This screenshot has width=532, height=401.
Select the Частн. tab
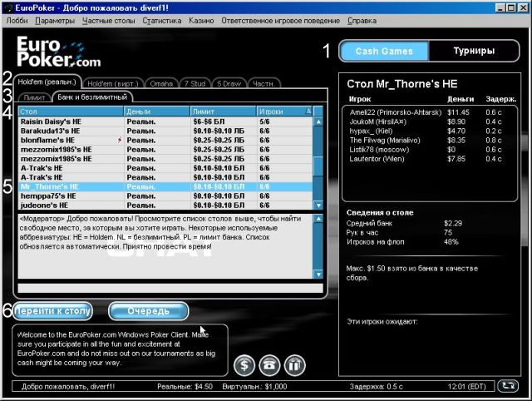tap(264, 83)
